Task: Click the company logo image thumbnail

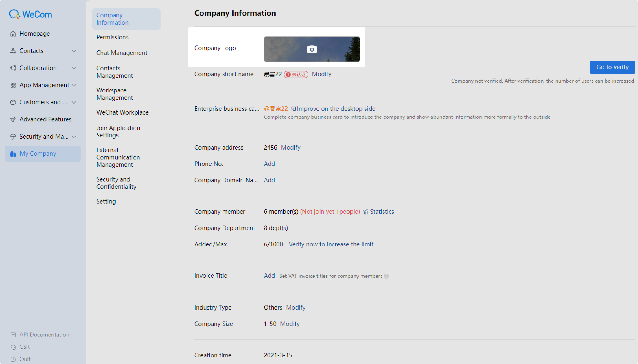Action: coord(312,49)
